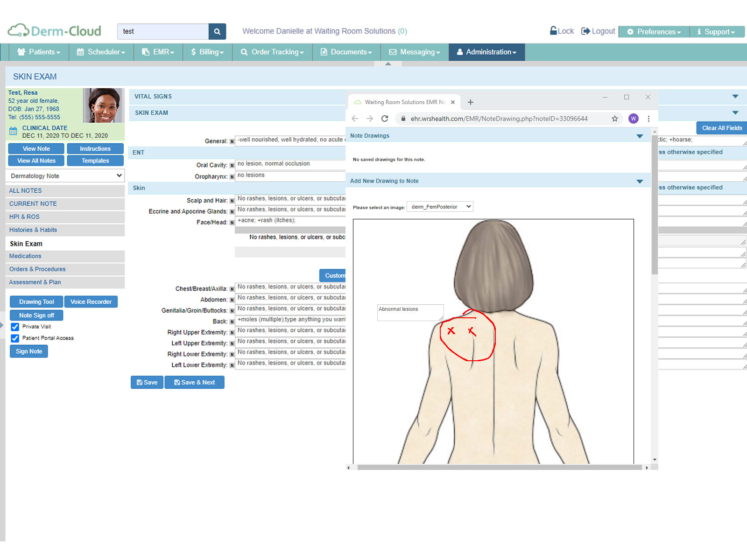Toggle the N marker beside Abdomen
Image resolution: width=747 pixels, height=560 pixels.
[232, 300]
